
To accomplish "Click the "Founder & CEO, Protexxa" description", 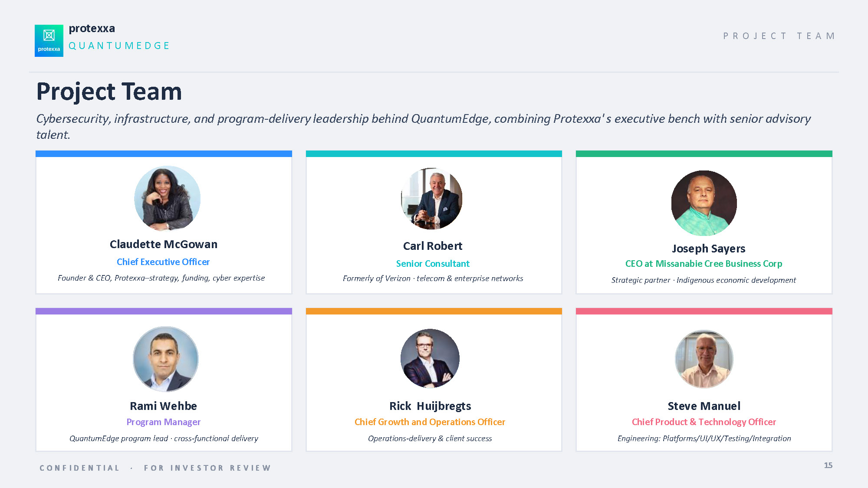I will tap(161, 278).
